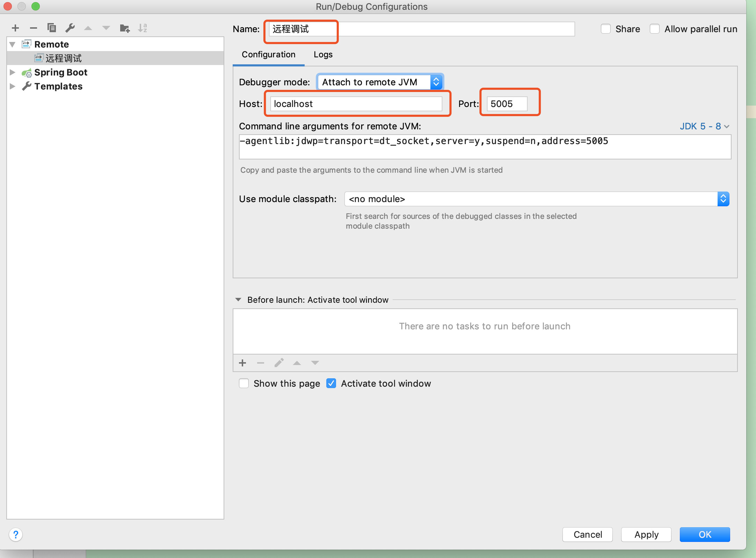Select the Spring Boot tree label

(61, 72)
